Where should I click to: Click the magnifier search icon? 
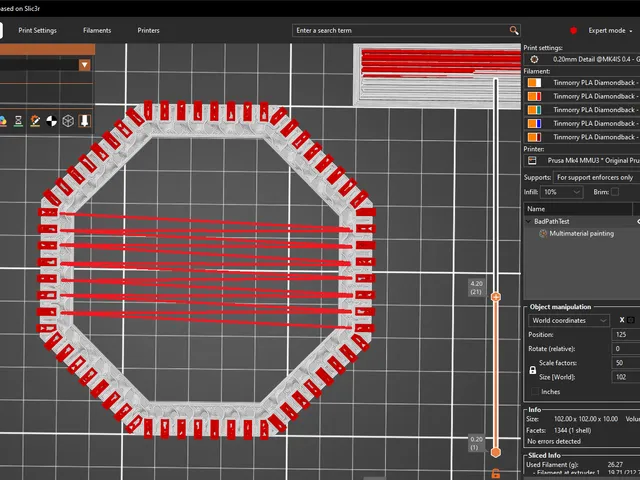coord(513,30)
